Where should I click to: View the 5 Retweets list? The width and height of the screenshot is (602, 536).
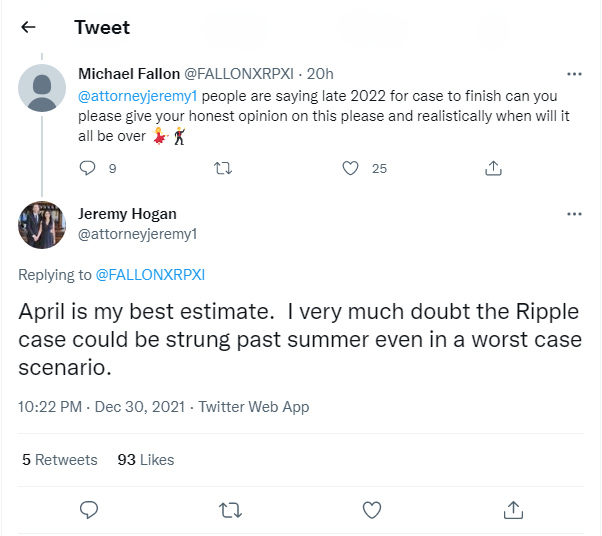60,460
